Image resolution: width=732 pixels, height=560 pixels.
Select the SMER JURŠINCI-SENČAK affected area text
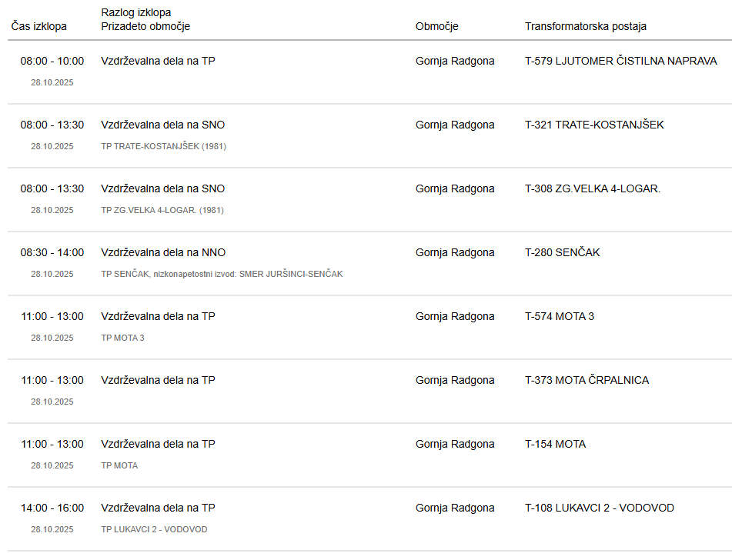point(291,274)
